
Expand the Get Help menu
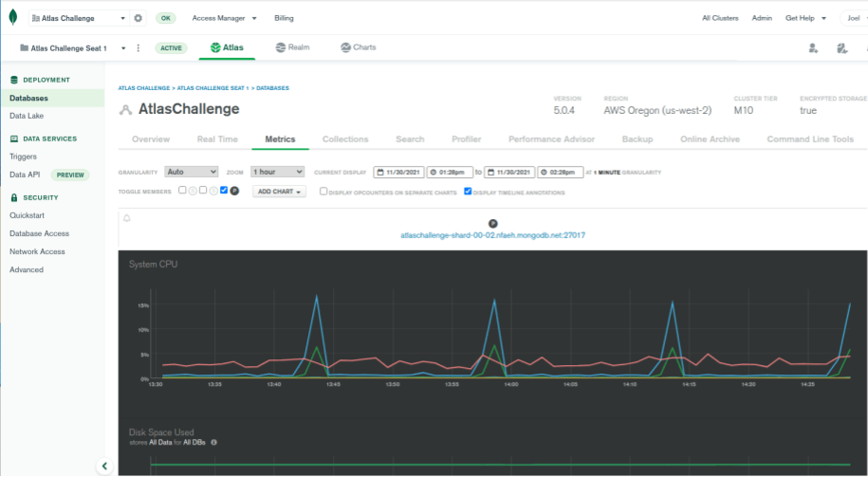(805, 18)
